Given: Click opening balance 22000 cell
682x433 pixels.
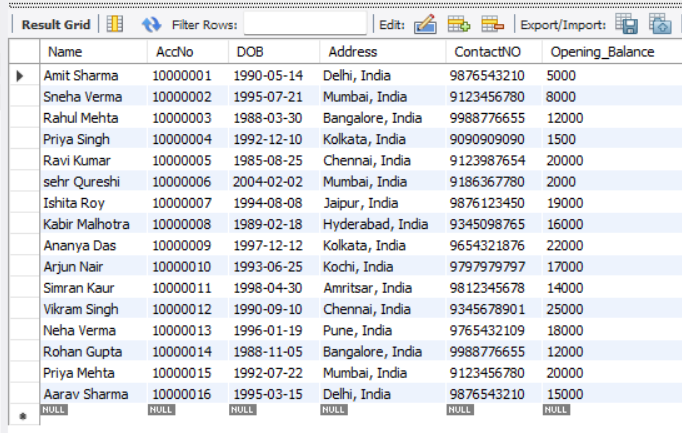Looking at the screenshot, I should 612,246.
